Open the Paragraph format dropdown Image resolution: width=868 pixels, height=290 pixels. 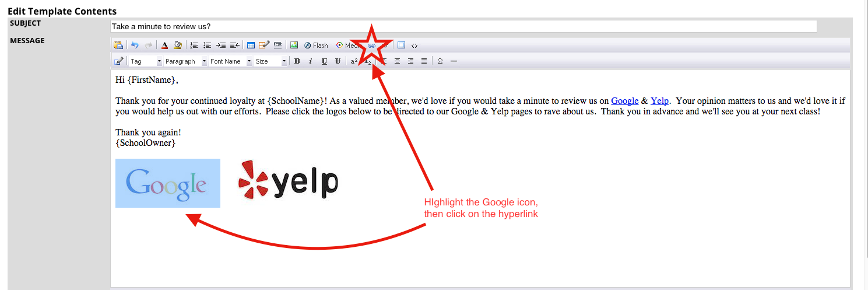pos(185,61)
